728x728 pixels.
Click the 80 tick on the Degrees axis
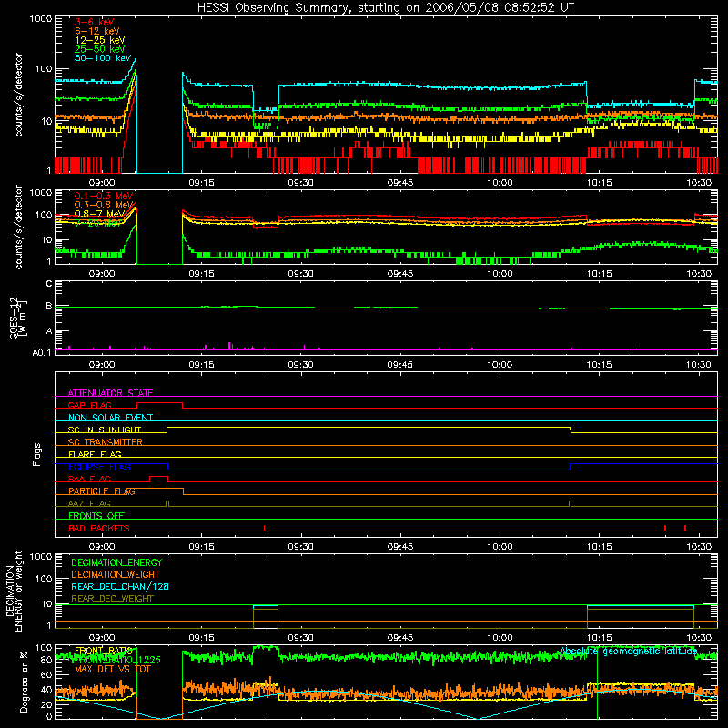[46, 660]
